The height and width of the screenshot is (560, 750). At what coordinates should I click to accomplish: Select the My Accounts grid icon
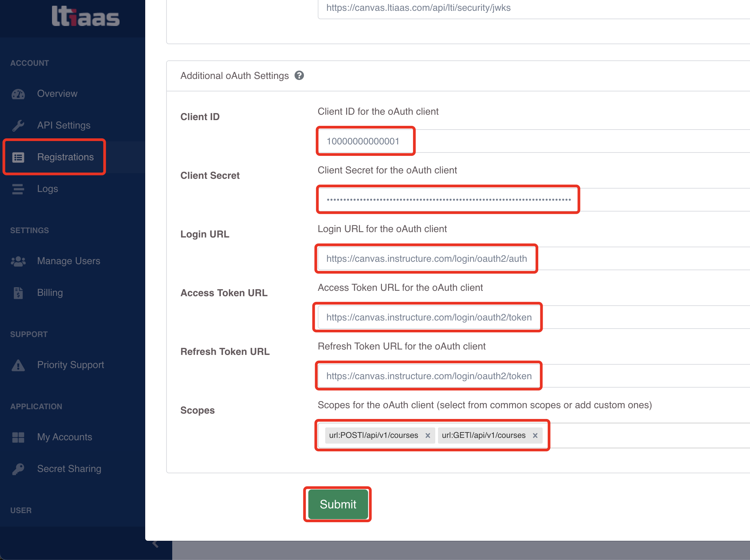[x=18, y=437]
